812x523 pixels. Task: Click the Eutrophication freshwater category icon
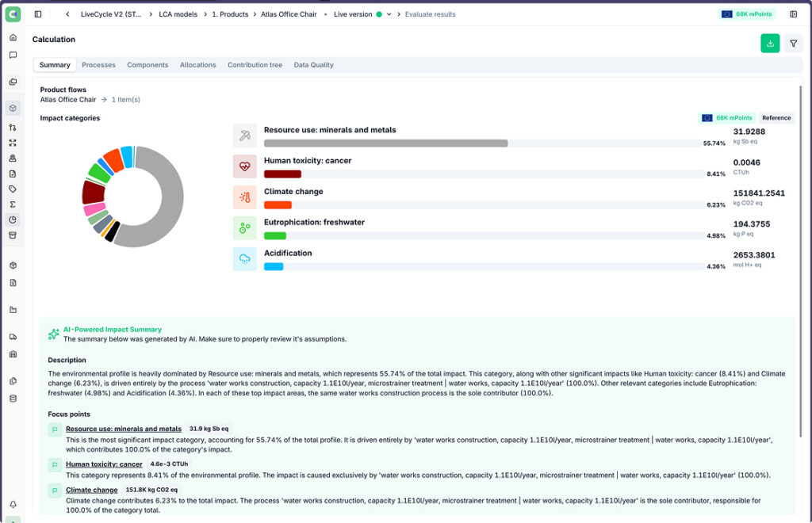coord(244,228)
